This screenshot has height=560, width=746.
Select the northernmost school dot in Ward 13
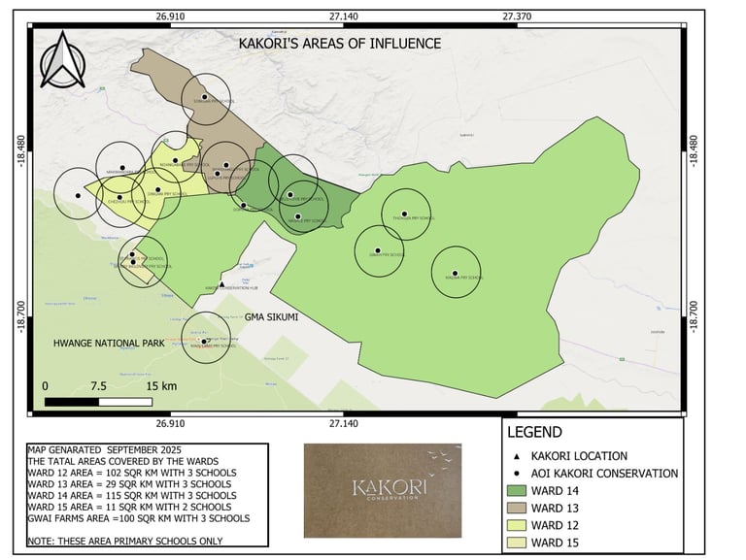coord(205,97)
